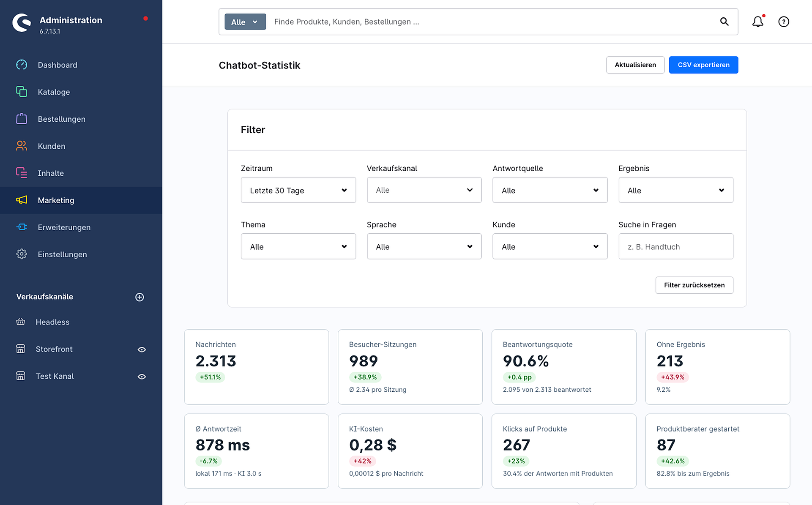Click the KI-Kosten 0,28 $ card
This screenshot has height=505, width=812.
tap(410, 451)
